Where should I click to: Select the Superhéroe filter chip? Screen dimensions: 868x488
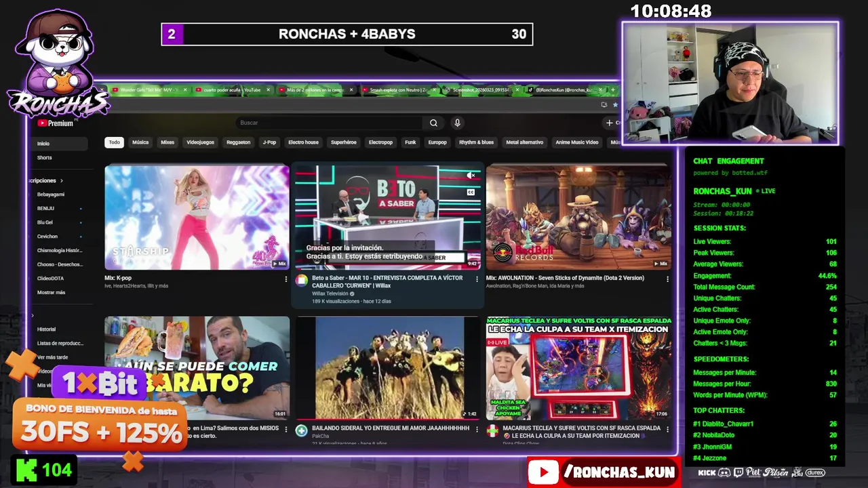click(343, 142)
